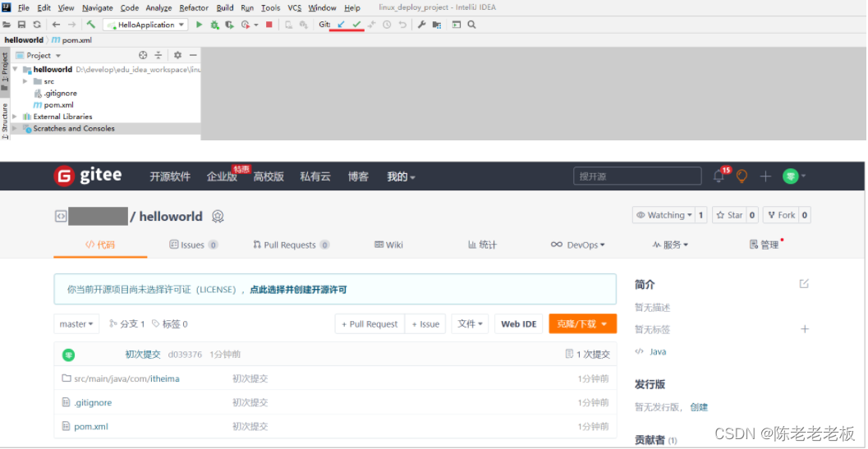The width and height of the screenshot is (868, 449).
Task: Build project with the green hammer icon
Action: [91, 25]
